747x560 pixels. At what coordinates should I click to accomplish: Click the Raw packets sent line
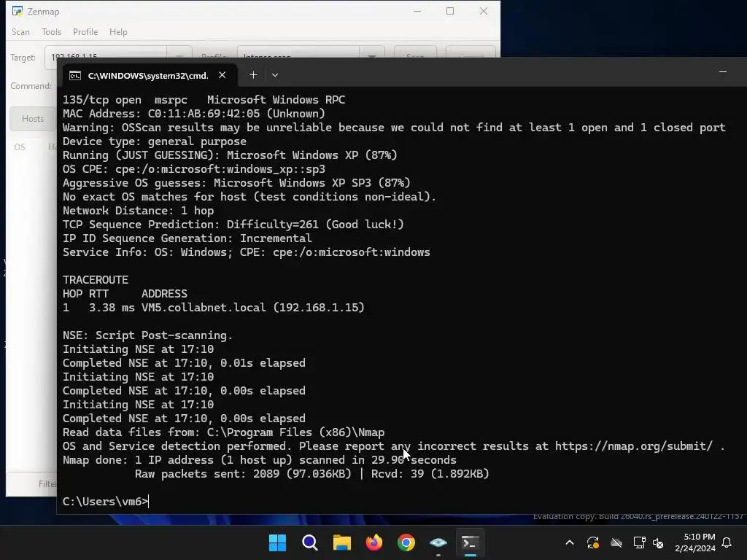click(x=312, y=474)
